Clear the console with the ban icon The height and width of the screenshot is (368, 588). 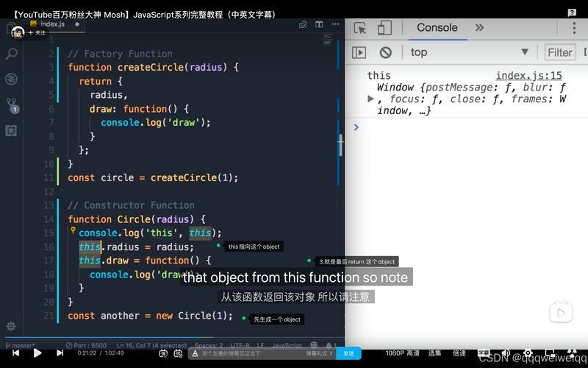point(385,52)
